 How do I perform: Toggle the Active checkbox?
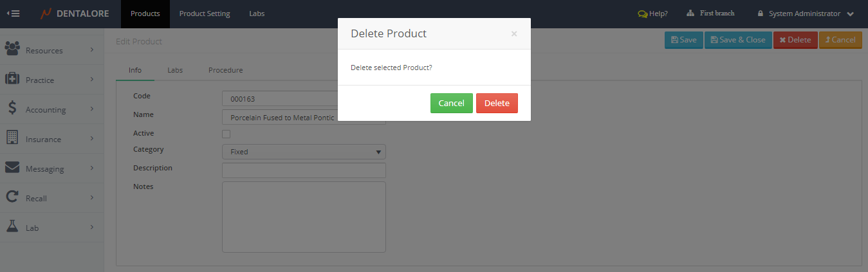coord(226,134)
